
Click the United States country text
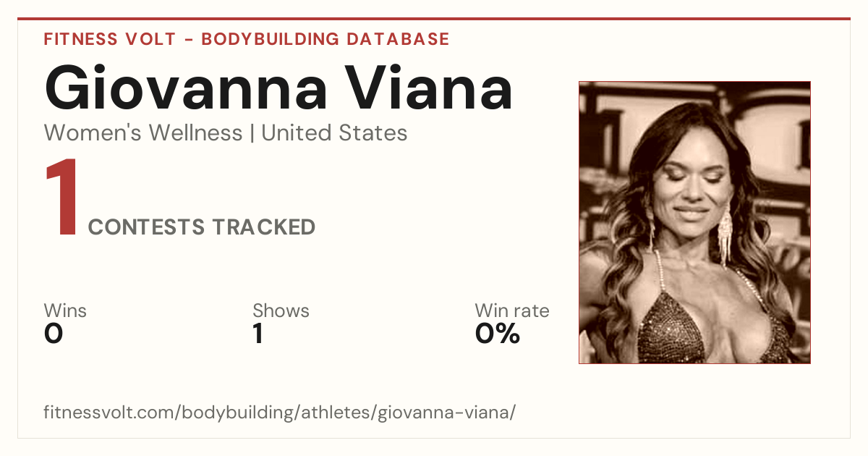point(334,133)
